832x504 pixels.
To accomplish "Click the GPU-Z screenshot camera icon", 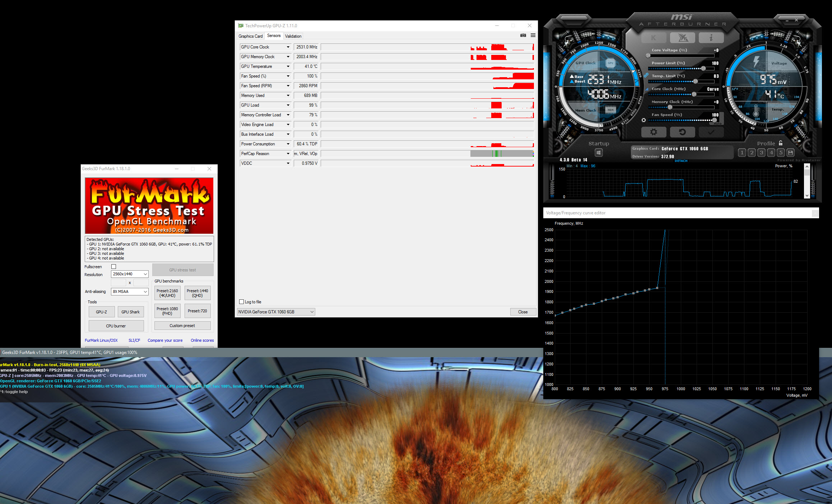I will pos(523,36).
